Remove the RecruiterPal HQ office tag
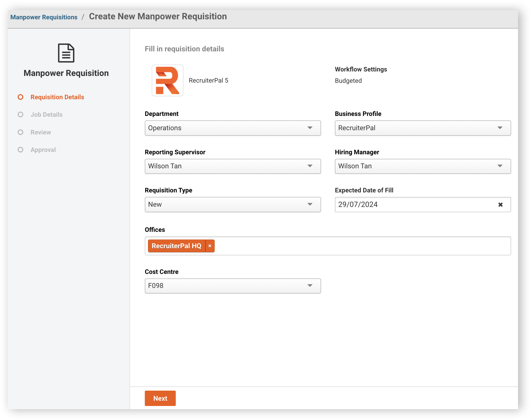531x420 pixels. pyautogui.click(x=210, y=246)
